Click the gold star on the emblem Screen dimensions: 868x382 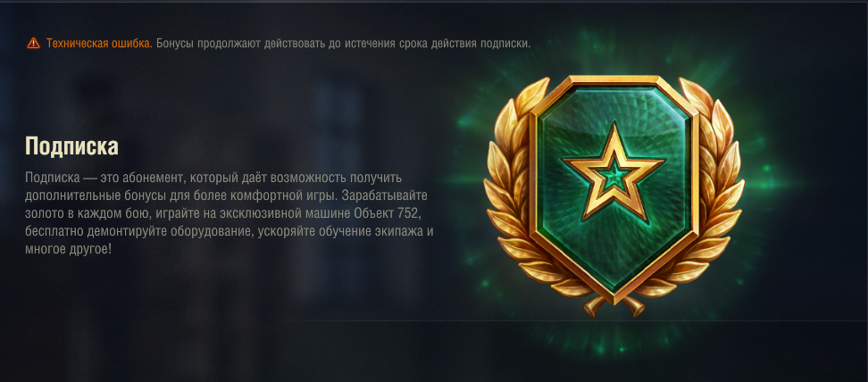(613, 171)
